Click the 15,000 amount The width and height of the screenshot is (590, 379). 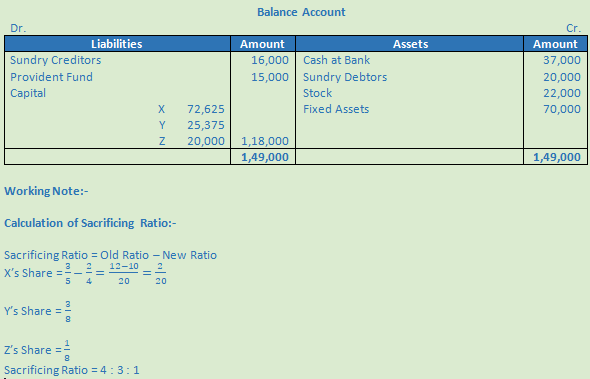coord(270,77)
